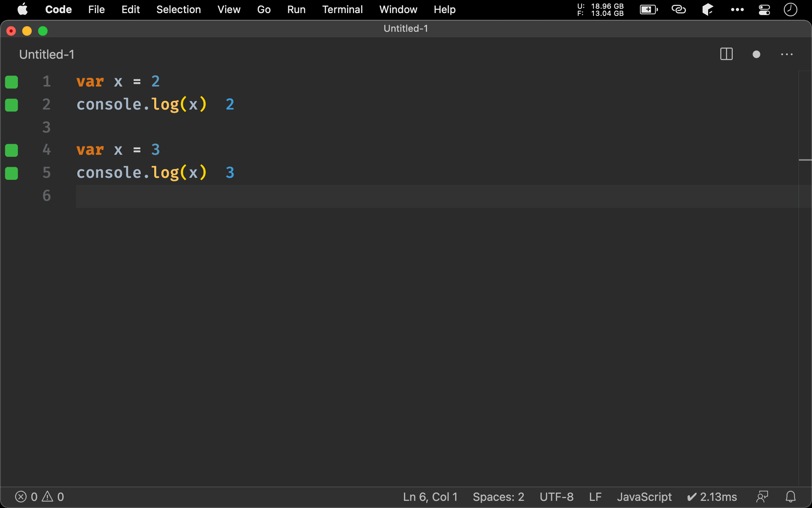The width and height of the screenshot is (812, 508).
Task: Change indentation via Spaces: 2
Action: click(x=498, y=497)
